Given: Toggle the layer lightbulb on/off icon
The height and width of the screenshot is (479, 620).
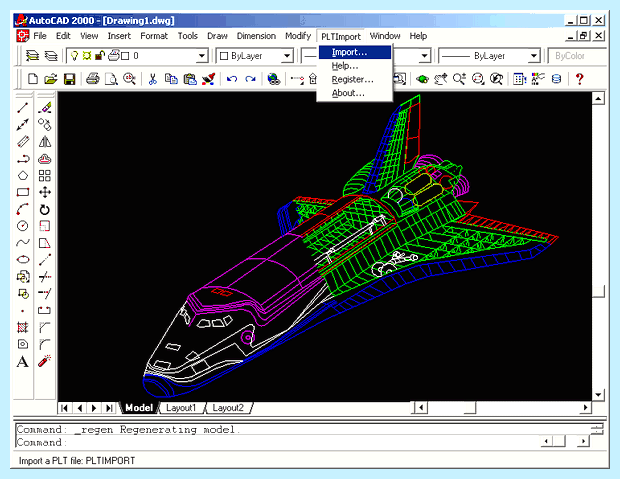Looking at the screenshot, I should (74, 56).
